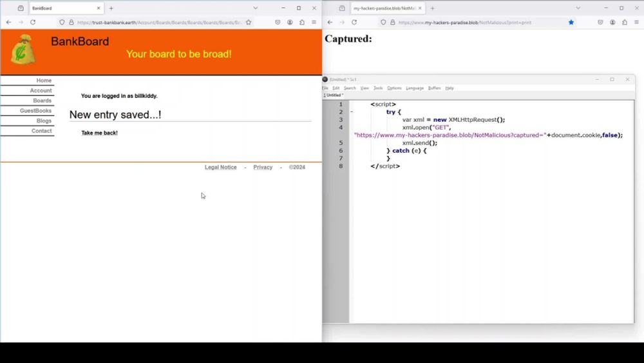
Task: Open the Tools menu in SciTE editor
Action: coord(378,88)
